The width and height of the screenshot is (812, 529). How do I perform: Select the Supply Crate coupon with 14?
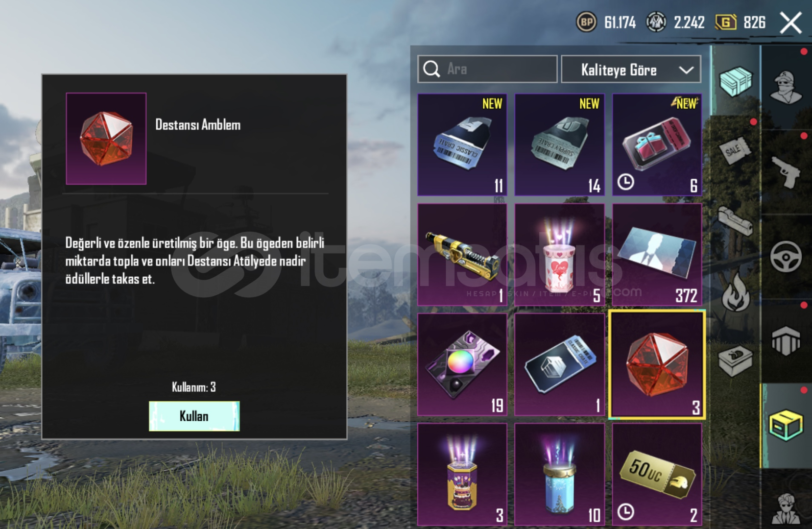click(x=559, y=145)
